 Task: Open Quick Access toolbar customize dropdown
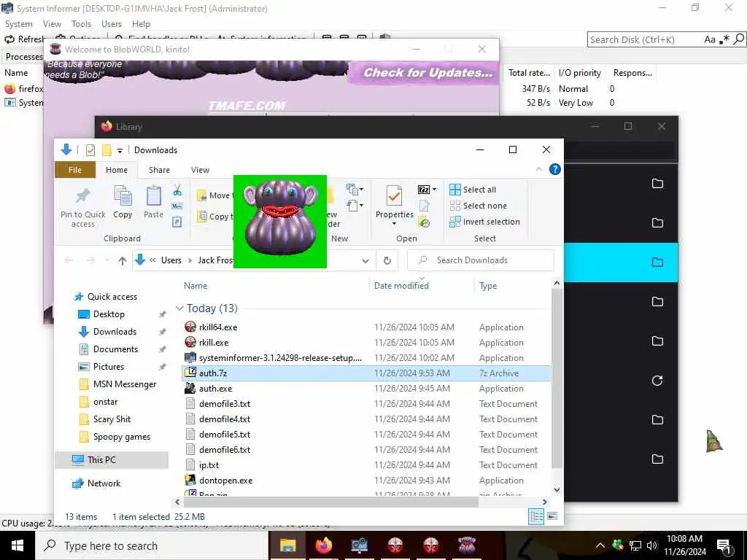[x=120, y=150]
